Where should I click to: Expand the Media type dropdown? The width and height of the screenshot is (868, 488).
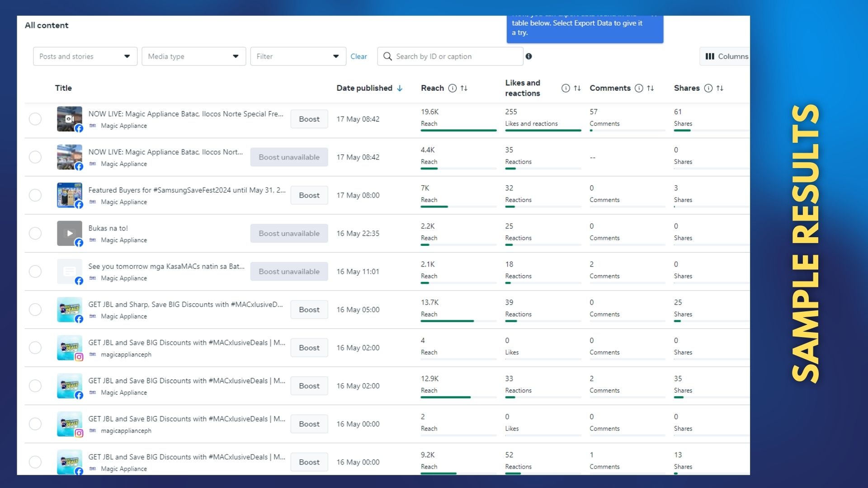pyautogui.click(x=193, y=56)
